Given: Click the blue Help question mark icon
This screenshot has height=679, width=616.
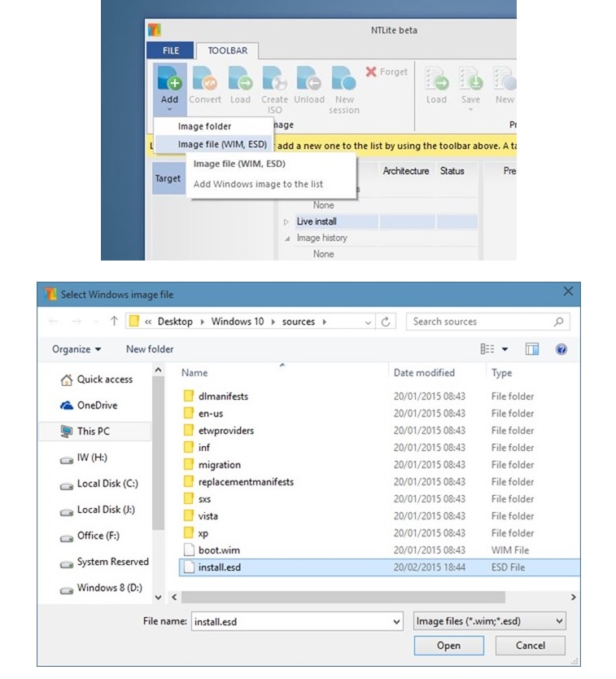Looking at the screenshot, I should point(561,349).
